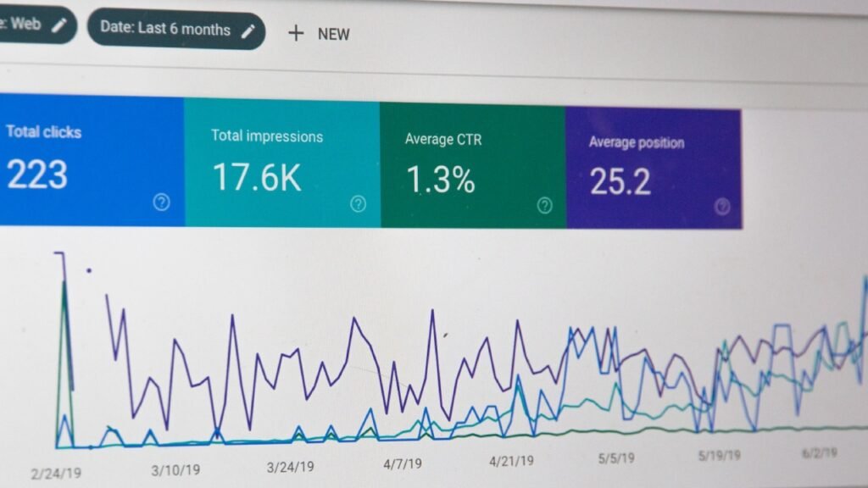
Task: Open the Average CTR help tooltip
Action: 543,203
